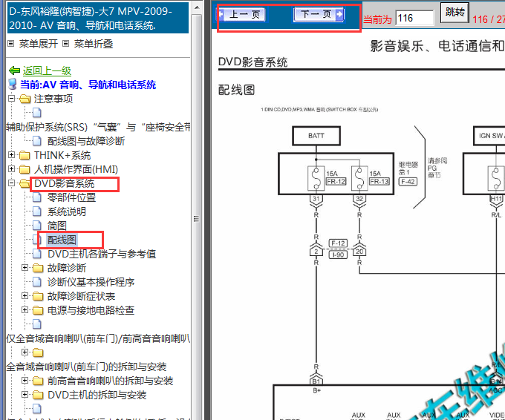Image resolution: width=505 pixels, height=420 pixels.
Task: Select the DVD影音系统 tree item
Action: coord(65,183)
